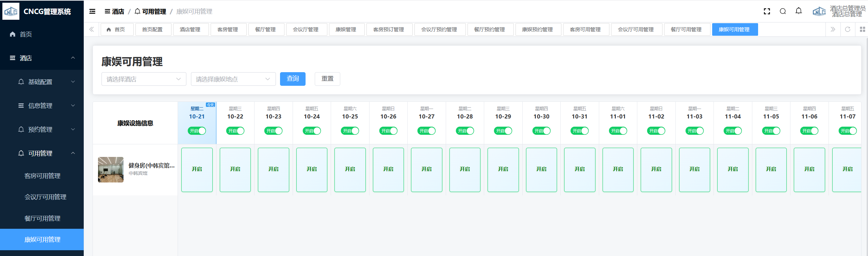
Task: Click the 查询 search button
Action: [293, 79]
